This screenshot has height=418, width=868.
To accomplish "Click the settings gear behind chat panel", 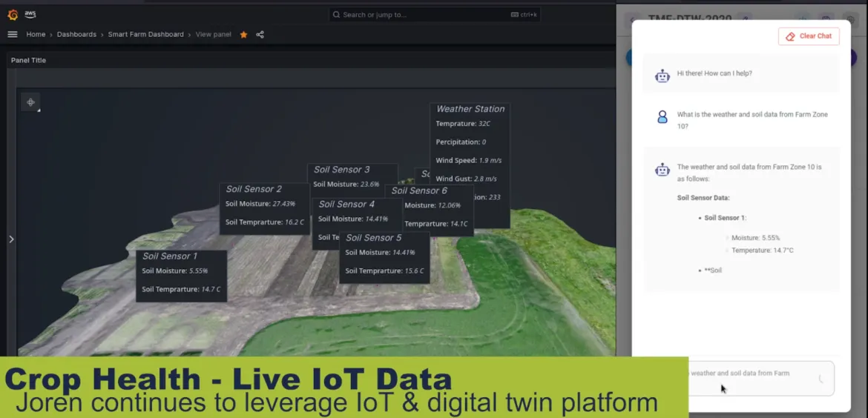I will click(x=851, y=20).
